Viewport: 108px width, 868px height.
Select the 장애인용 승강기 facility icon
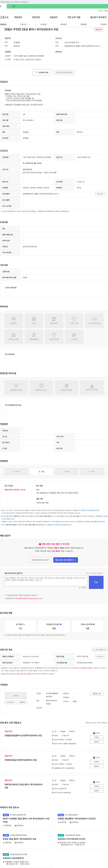tap(41, 387)
